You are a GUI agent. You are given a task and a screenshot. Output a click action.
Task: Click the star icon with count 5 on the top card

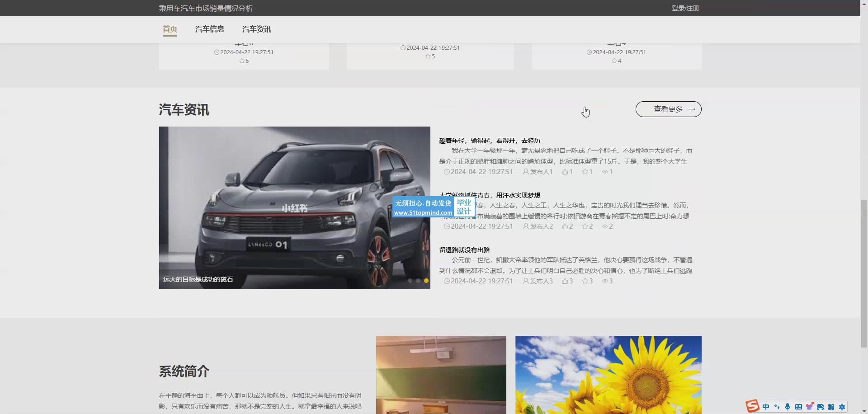coord(428,56)
